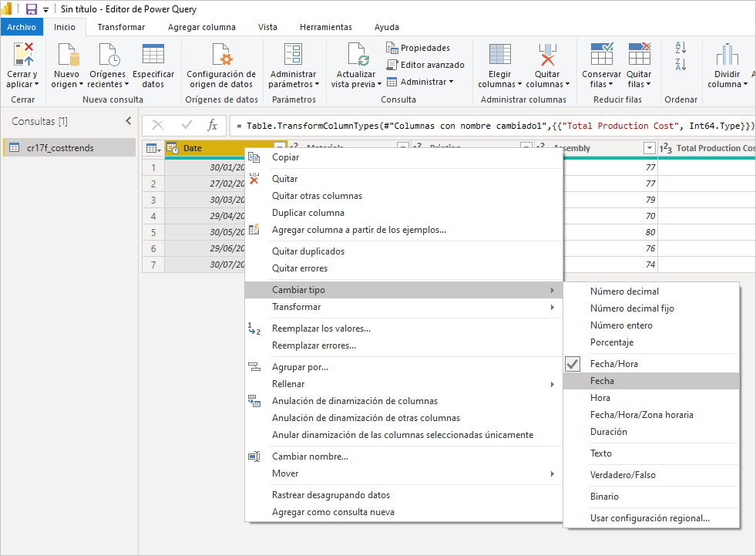Select Cambiar nombre...
Screen dimensions: 756x556
point(404,457)
